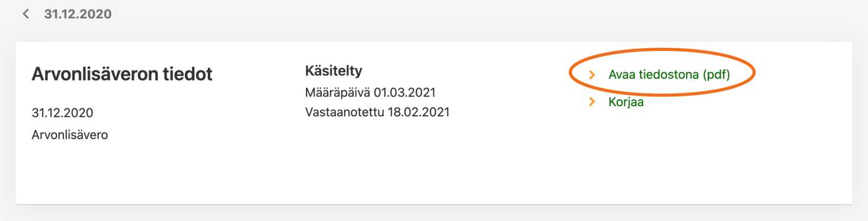868x221 pixels.
Task: Click the Käsitelty status text
Action: pyautogui.click(x=333, y=71)
